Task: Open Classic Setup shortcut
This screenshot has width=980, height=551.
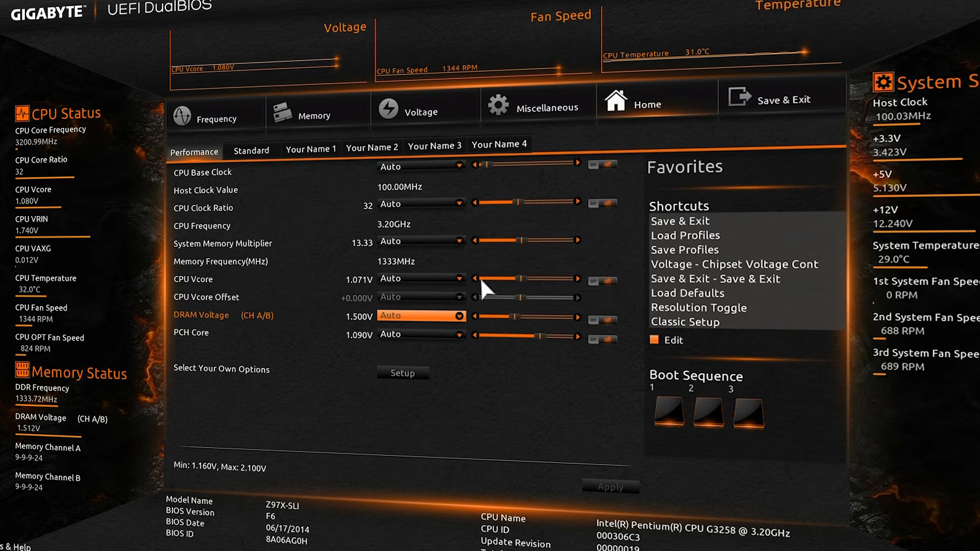Action: [685, 321]
